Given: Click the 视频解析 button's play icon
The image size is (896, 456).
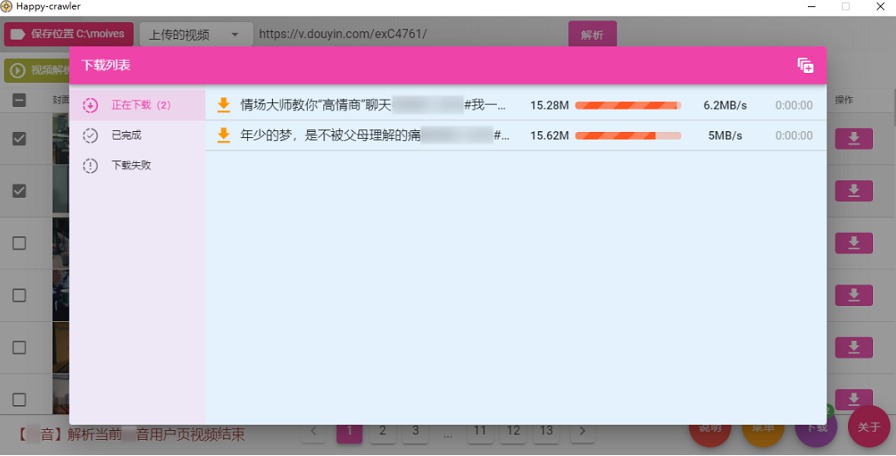Looking at the screenshot, I should [x=18, y=70].
